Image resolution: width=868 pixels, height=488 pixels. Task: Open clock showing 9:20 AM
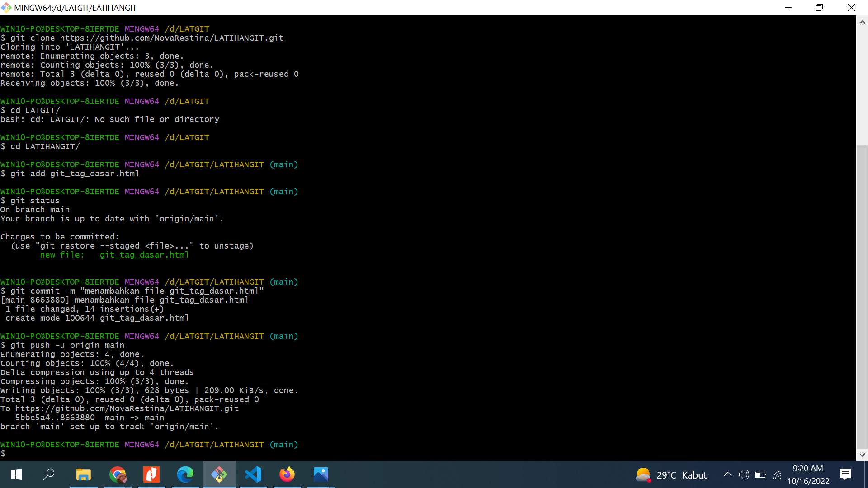(808, 474)
